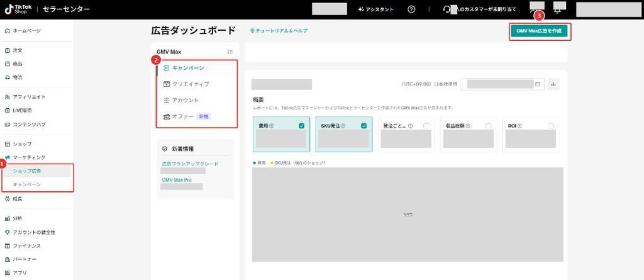This screenshot has height=280, width=644.
Task: Open コンテンツハブ in sidebar
Action: click(x=25, y=124)
